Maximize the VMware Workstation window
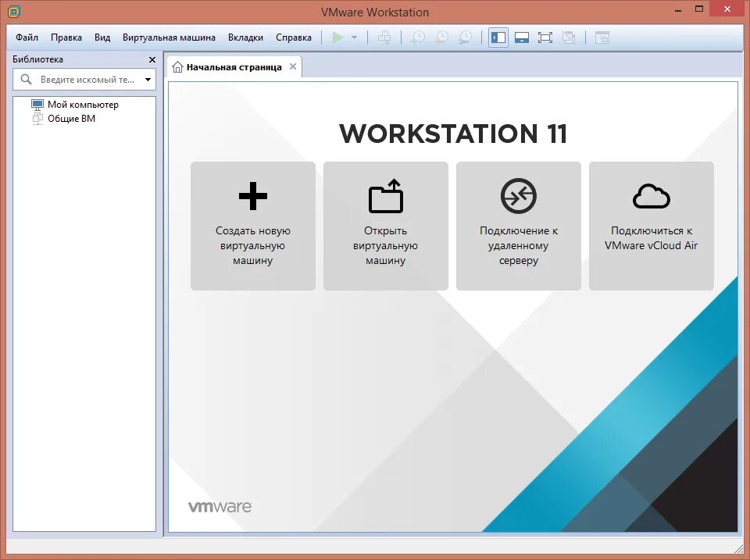This screenshot has width=750, height=560. pyautogui.click(x=698, y=9)
